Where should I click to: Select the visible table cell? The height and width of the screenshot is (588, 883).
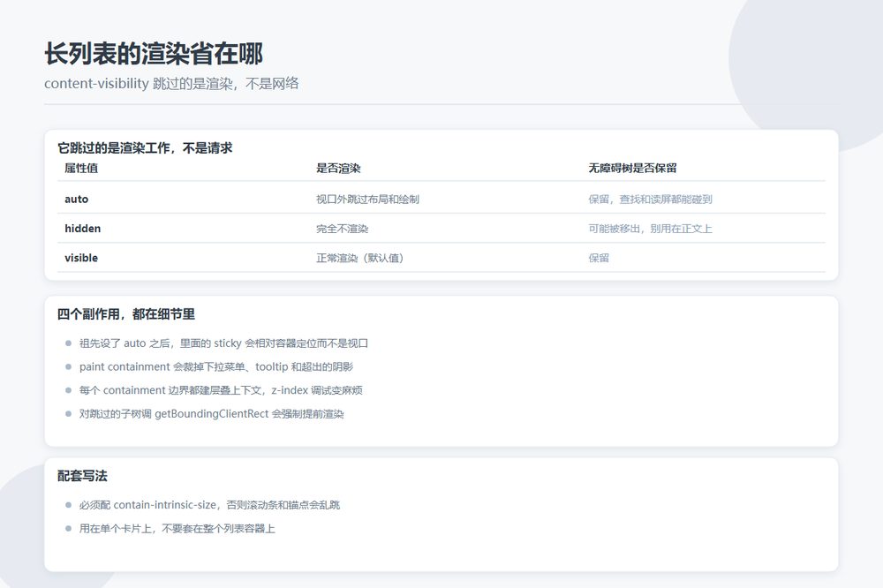pyautogui.click(x=81, y=258)
